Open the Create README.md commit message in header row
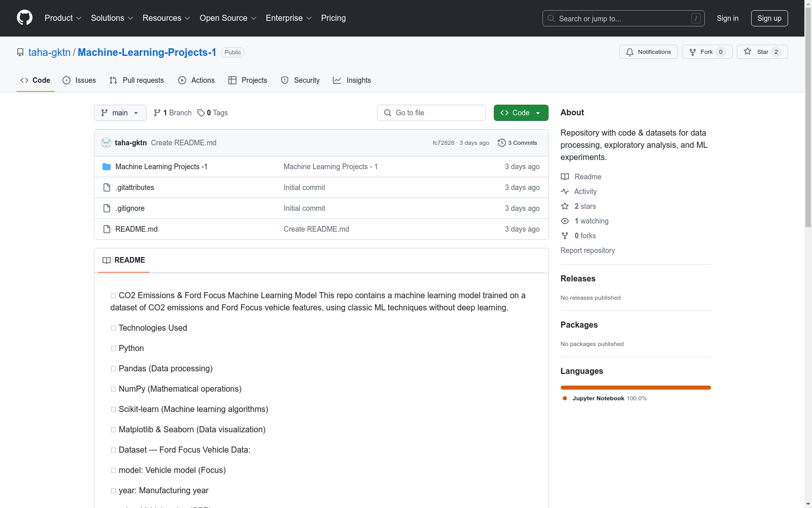Viewport: 812px width, 508px height. [x=184, y=143]
